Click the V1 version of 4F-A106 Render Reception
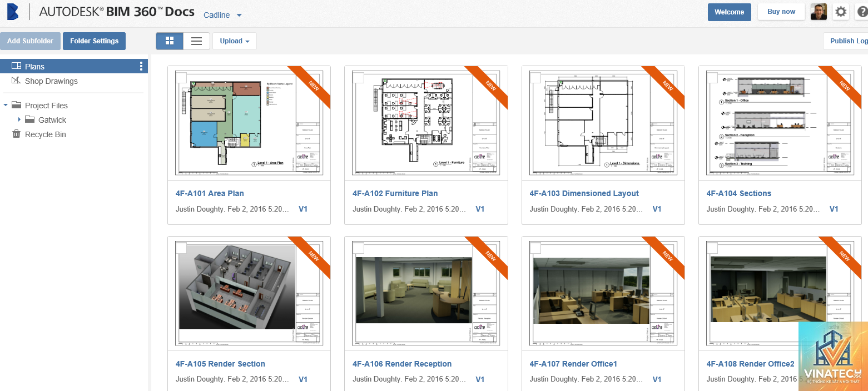 (x=480, y=379)
